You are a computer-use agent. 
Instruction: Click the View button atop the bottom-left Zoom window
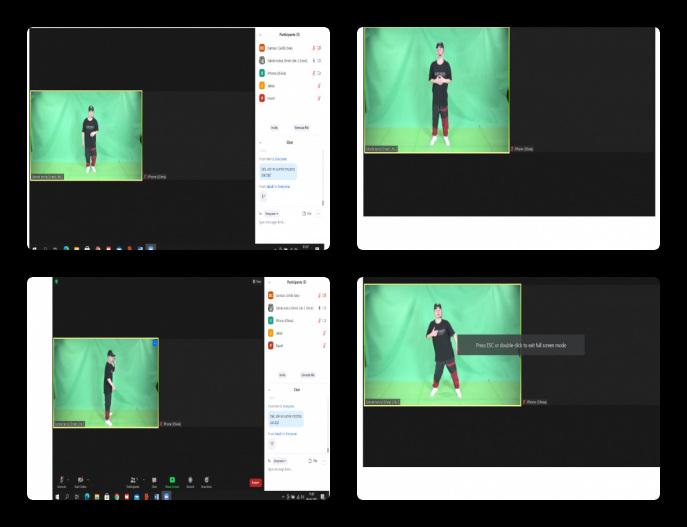click(257, 282)
